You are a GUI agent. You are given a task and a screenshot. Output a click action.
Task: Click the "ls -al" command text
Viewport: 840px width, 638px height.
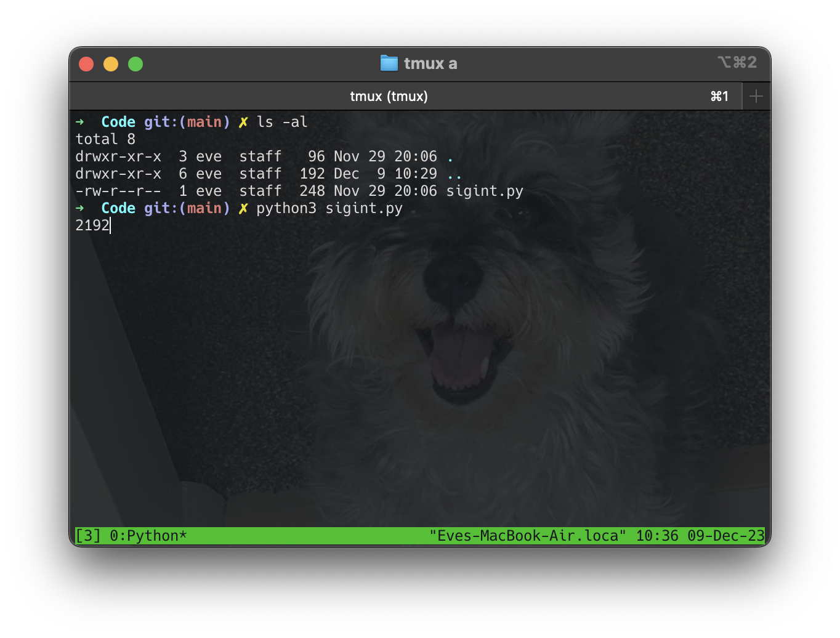pos(282,122)
